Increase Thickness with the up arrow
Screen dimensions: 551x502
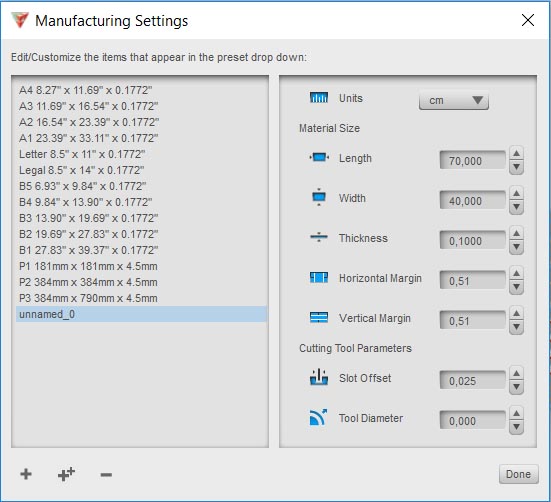tap(516, 233)
